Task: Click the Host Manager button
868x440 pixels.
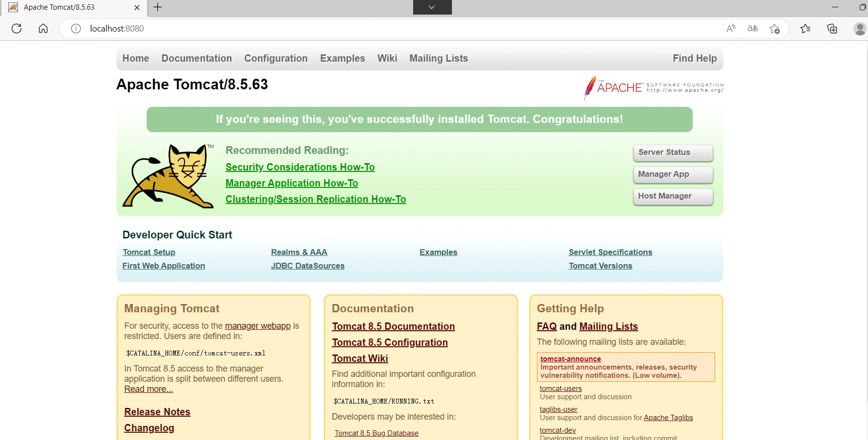Action: click(x=673, y=196)
